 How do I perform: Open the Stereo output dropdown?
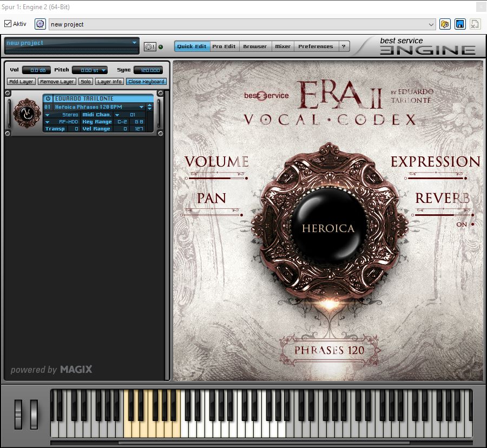point(47,115)
